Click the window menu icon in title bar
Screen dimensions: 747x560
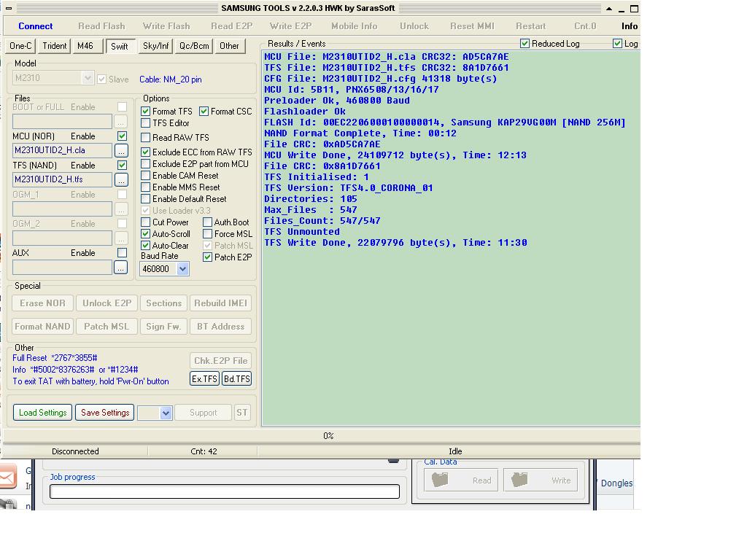[x=9, y=8]
